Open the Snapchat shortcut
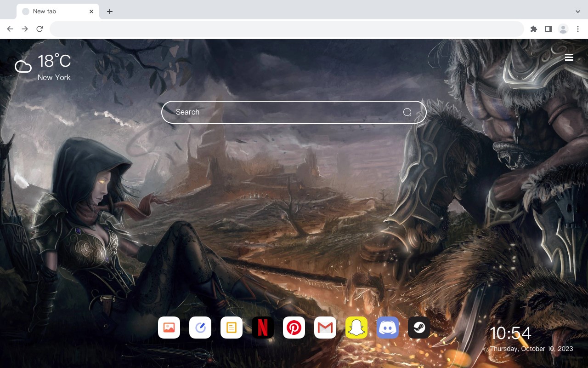588x368 pixels. click(356, 328)
